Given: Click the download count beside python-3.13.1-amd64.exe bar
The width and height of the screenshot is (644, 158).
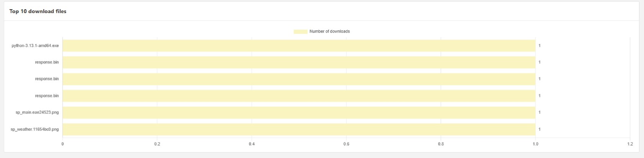Looking at the screenshot, I should 539,46.
